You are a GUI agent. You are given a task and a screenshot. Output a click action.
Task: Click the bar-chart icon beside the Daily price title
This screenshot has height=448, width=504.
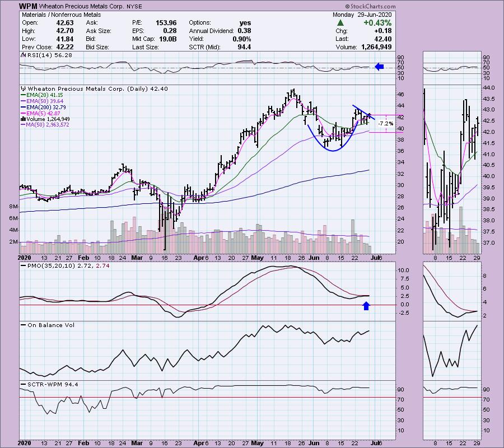tap(23, 88)
